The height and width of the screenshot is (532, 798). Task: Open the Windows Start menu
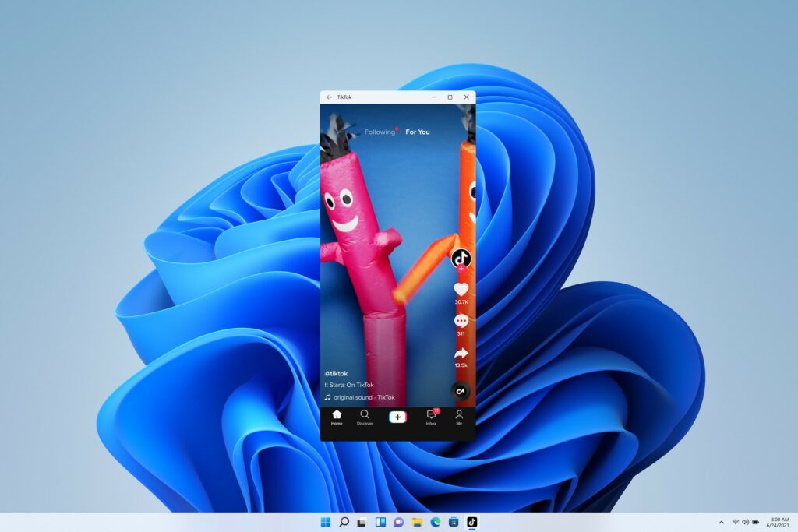326,522
